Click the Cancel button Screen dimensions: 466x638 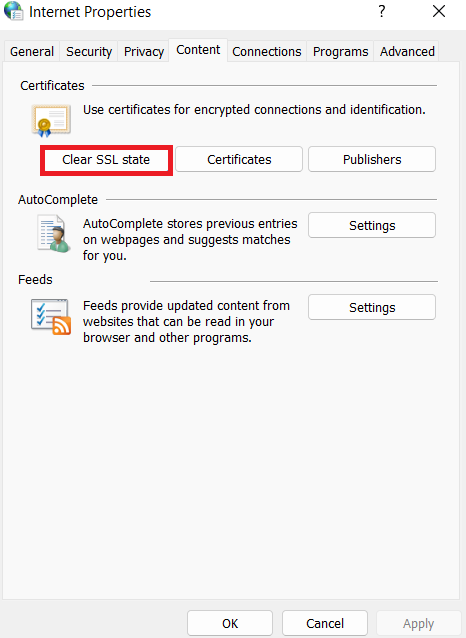tap(325, 623)
